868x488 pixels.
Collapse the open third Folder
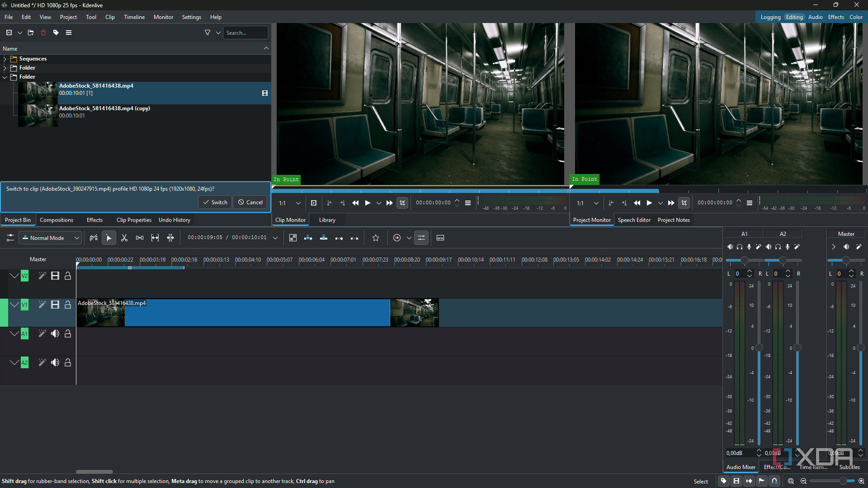click(x=5, y=77)
